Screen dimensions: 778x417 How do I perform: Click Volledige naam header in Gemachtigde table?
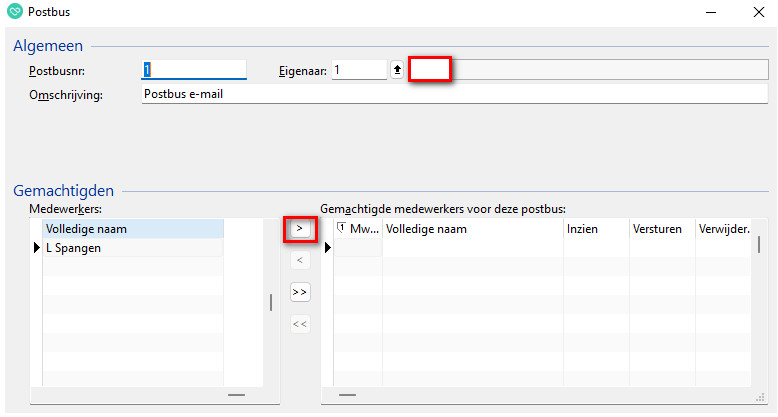pos(472,229)
